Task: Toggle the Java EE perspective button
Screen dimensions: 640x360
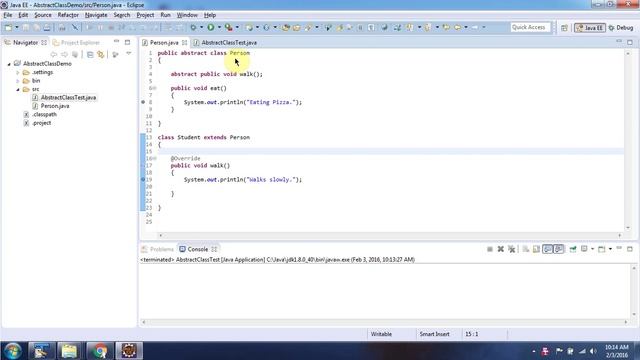Action: click(x=590, y=28)
